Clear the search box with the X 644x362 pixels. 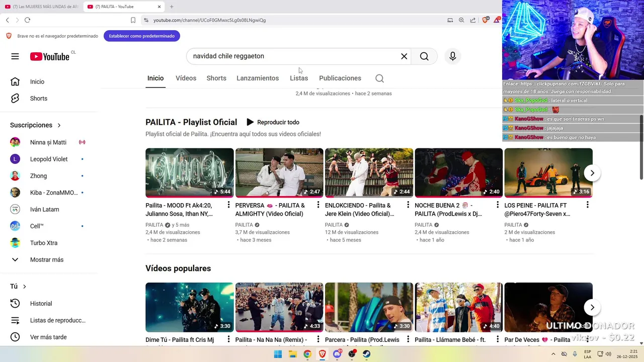[404, 56]
